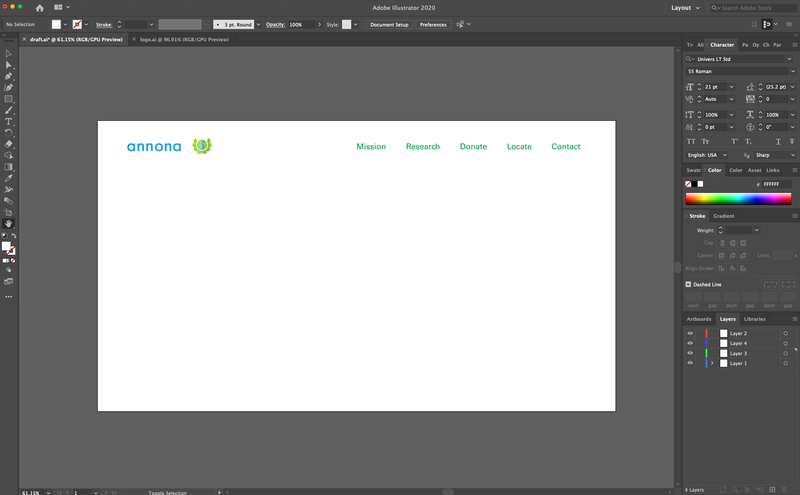Click the Preferences button
This screenshot has width=800, height=495.
pos(433,24)
